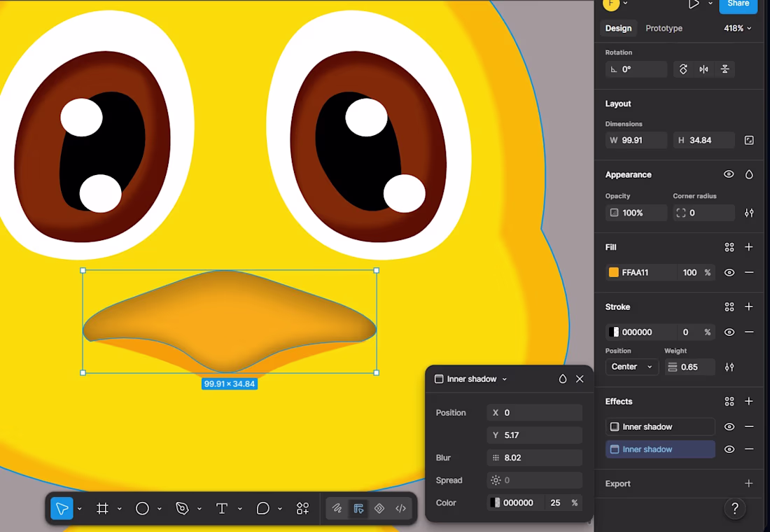Open the Components resources tool
The height and width of the screenshot is (532, 770).
click(302, 508)
